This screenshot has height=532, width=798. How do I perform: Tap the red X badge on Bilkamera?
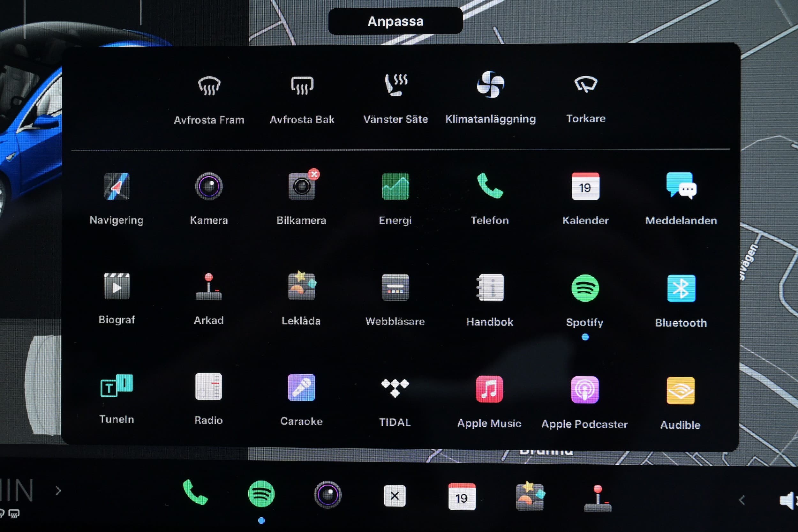(x=314, y=174)
